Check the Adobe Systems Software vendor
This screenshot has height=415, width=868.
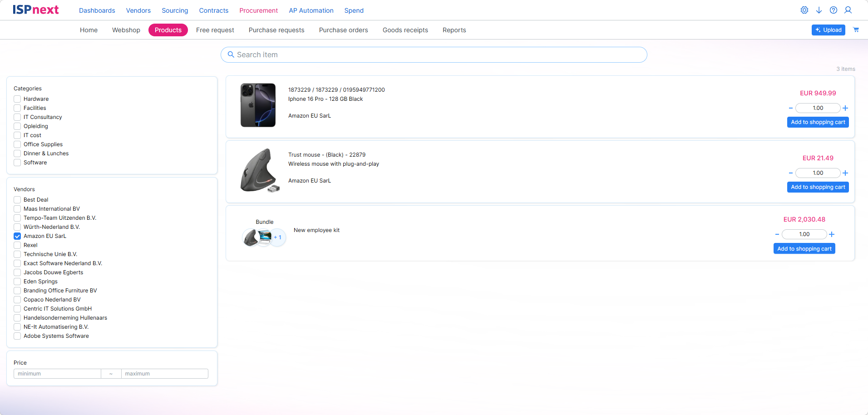point(17,336)
